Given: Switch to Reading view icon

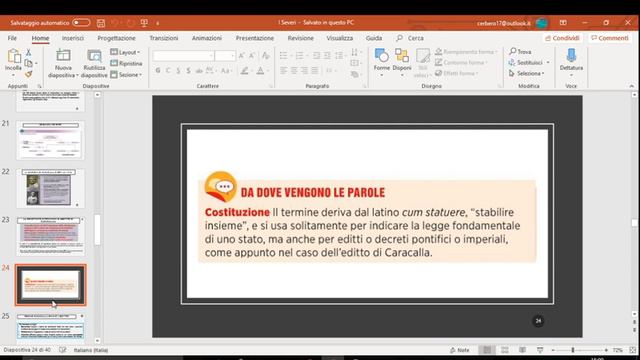Looking at the screenshot, I should tap(522, 350).
